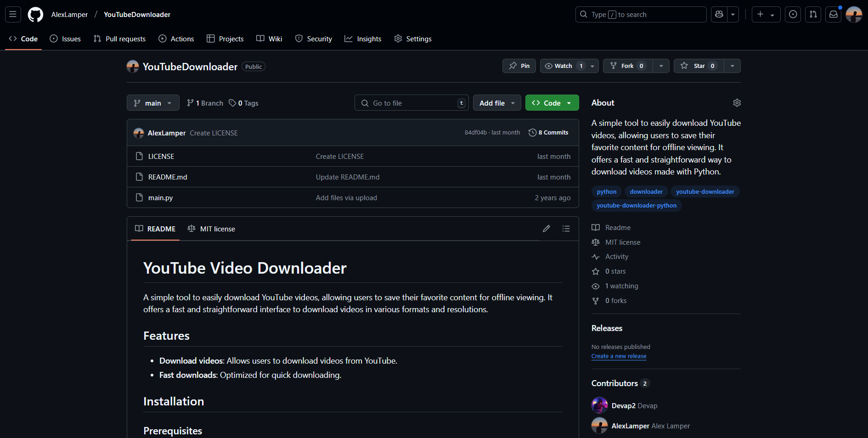Go to AlexLamper owner breadcrumb

[x=69, y=15]
